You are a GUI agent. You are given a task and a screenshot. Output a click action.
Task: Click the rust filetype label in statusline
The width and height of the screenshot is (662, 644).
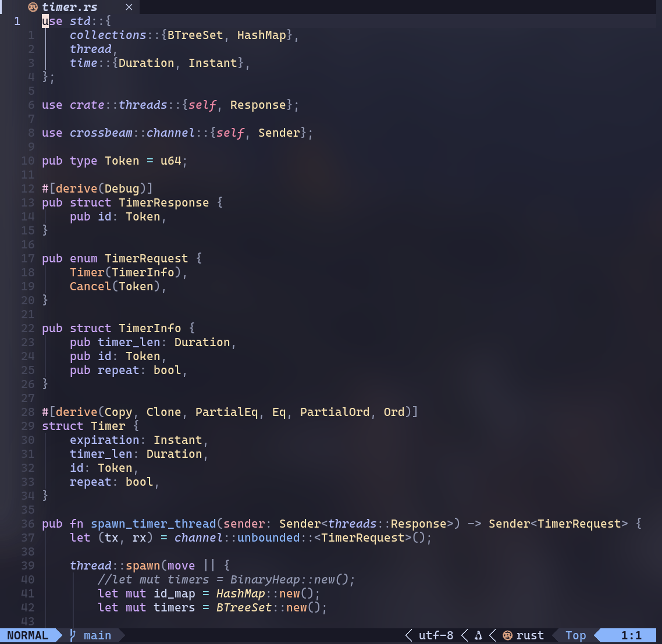[x=530, y=635]
